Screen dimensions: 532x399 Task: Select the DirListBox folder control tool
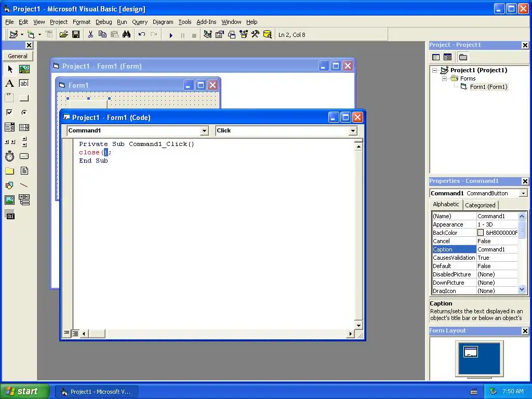10,170
